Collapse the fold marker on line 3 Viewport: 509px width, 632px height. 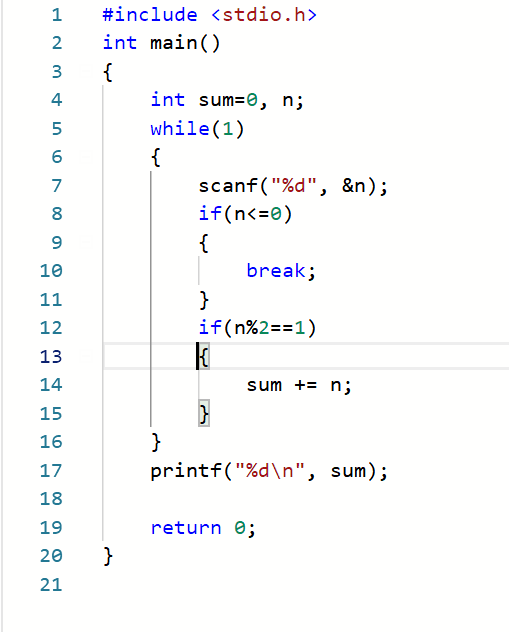pyautogui.click(x=86, y=72)
